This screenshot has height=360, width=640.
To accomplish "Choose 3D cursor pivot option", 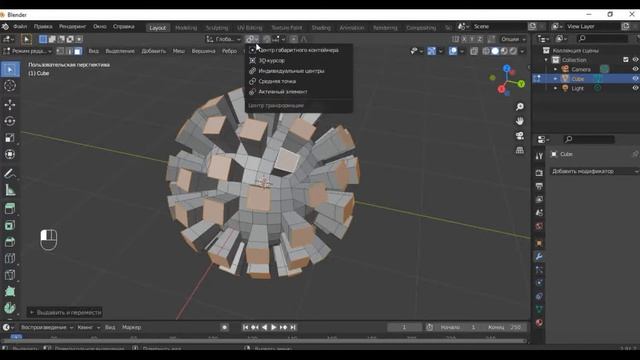I will click(x=299, y=60).
